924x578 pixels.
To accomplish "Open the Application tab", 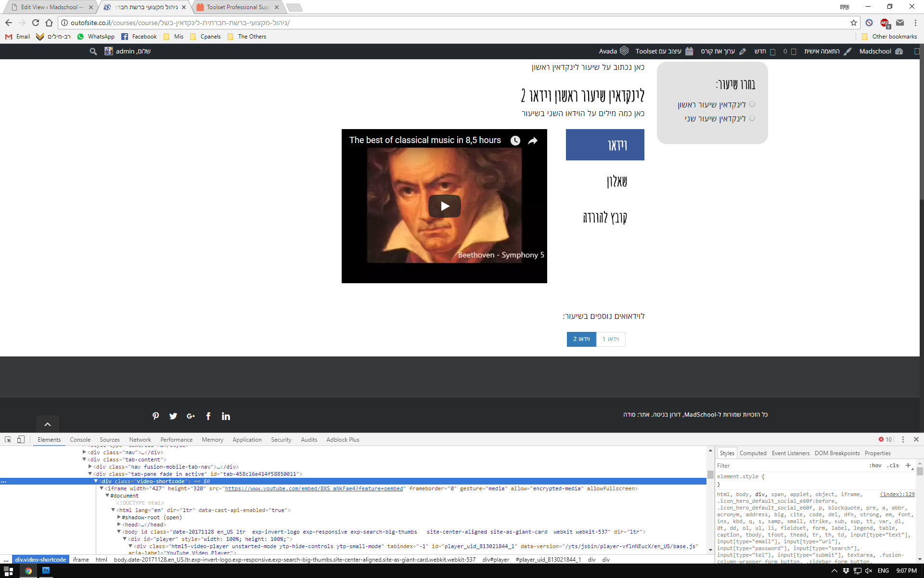I will pos(247,439).
